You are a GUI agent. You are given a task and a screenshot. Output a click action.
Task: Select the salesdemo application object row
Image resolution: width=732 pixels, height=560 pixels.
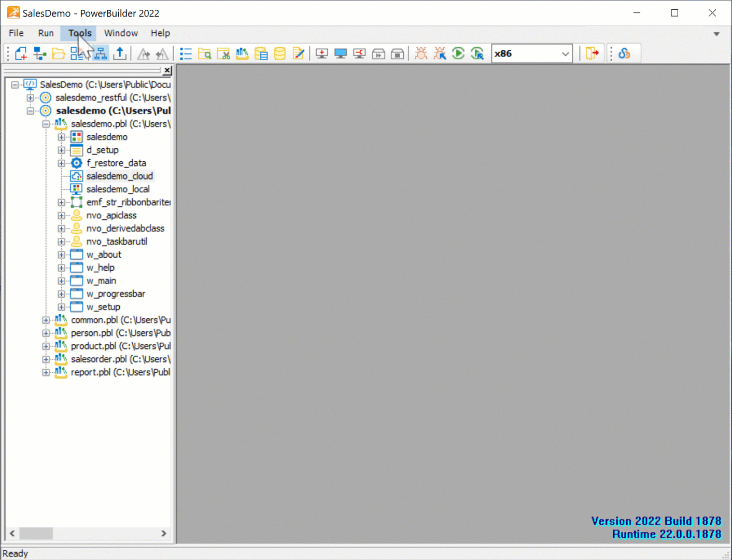coord(107,137)
